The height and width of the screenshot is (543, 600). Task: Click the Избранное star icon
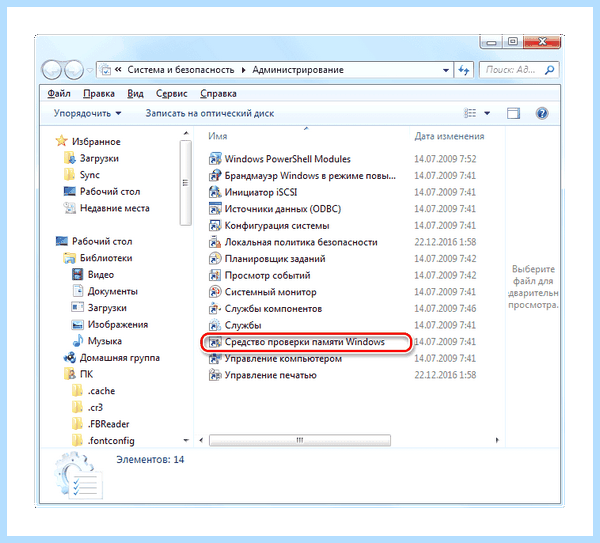(61, 141)
